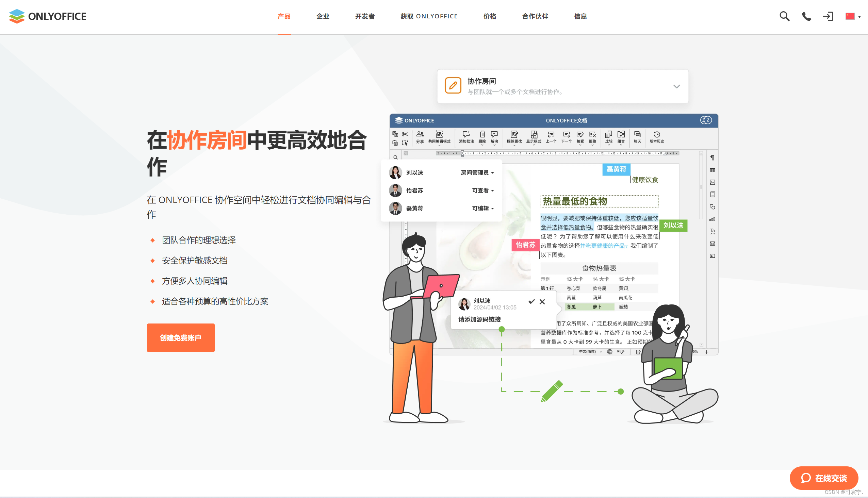Click the ONLYOFFICE logo in header
868x498 pixels.
click(x=48, y=16)
